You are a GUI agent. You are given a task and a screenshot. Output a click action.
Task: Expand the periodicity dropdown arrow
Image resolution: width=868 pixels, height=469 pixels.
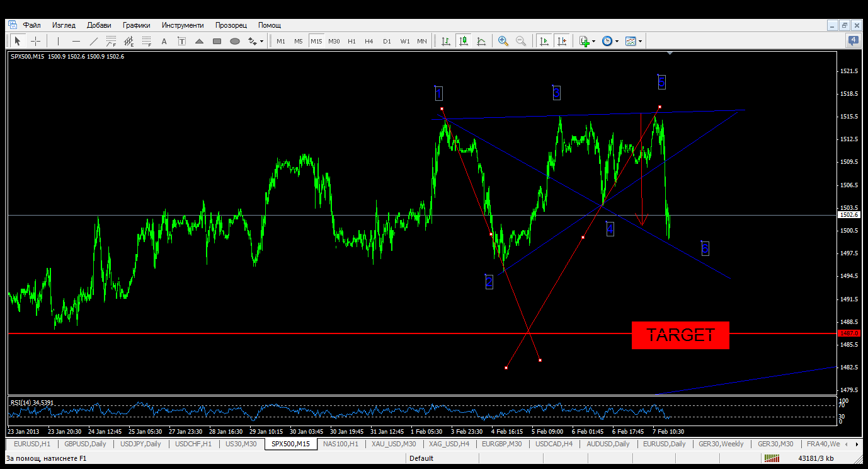[x=617, y=42]
